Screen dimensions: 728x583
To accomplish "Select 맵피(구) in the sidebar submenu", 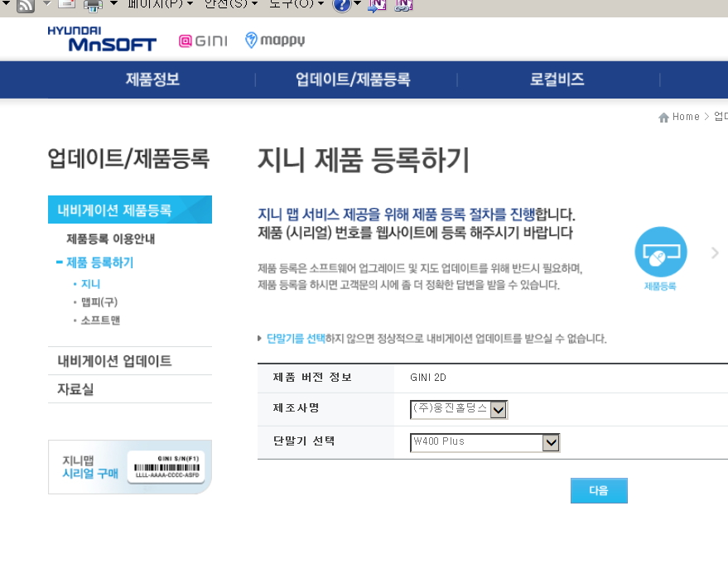I will click(99, 302).
